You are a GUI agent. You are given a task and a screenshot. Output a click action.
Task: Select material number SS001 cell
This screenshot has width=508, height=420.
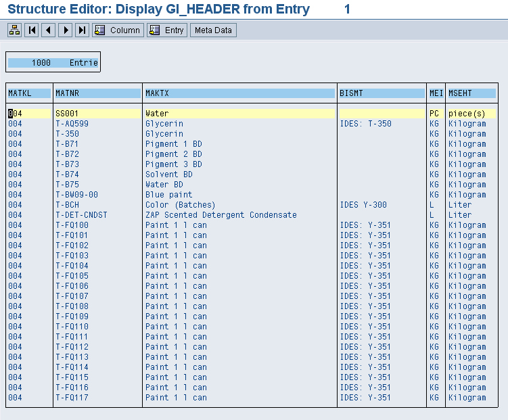click(x=68, y=114)
